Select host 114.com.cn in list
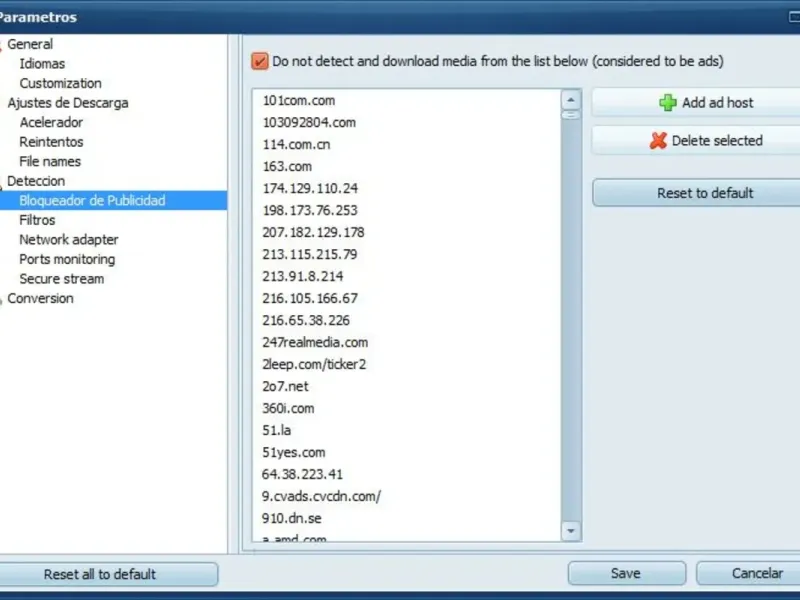Image resolution: width=800 pixels, height=600 pixels. (296, 144)
